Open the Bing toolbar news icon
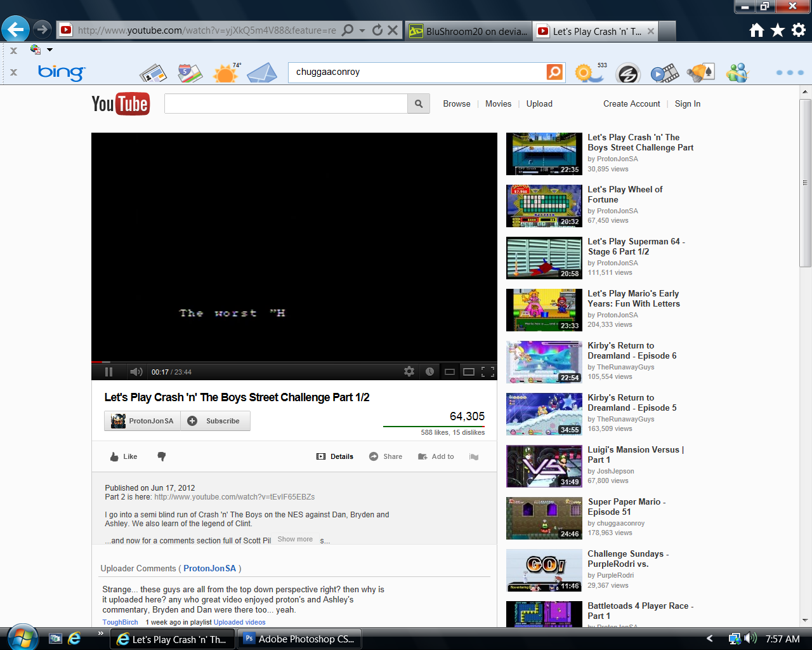This screenshot has height=650, width=812. click(x=153, y=74)
